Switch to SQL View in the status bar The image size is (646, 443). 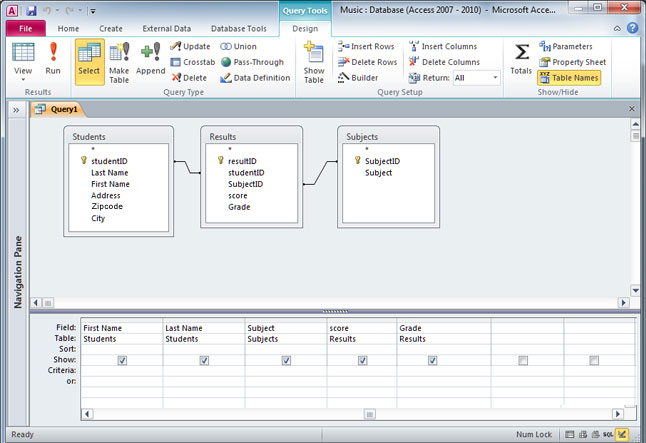pyautogui.click(x=608, y=434)
